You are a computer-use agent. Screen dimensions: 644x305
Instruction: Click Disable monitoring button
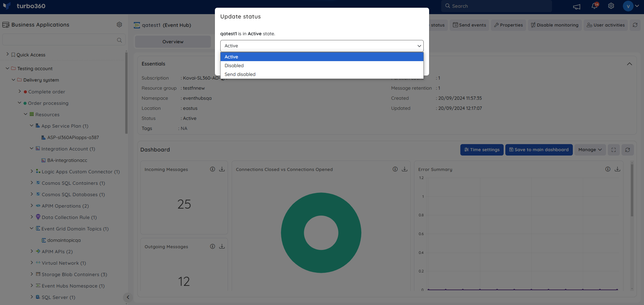(x=554, y=25)
